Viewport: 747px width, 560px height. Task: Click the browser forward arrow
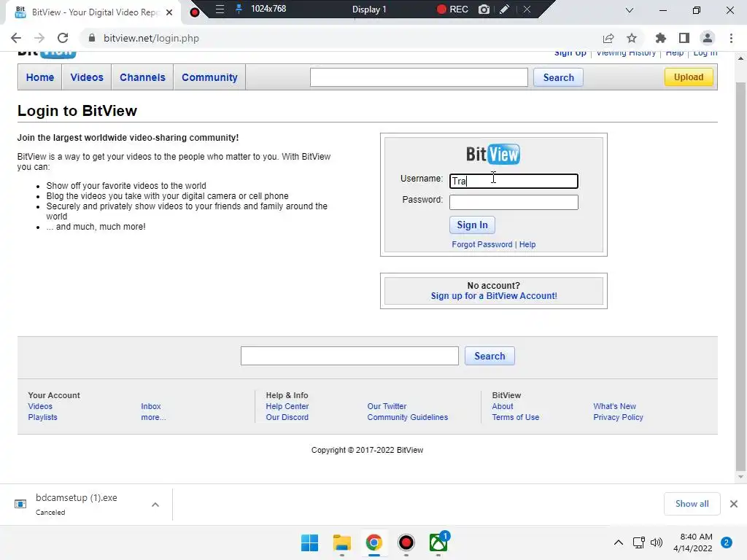coord(39,38)
